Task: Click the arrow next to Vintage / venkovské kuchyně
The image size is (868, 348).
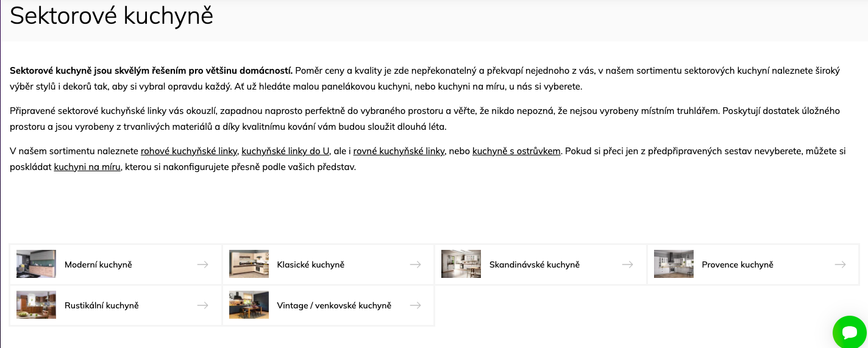Action: point(415,305)
